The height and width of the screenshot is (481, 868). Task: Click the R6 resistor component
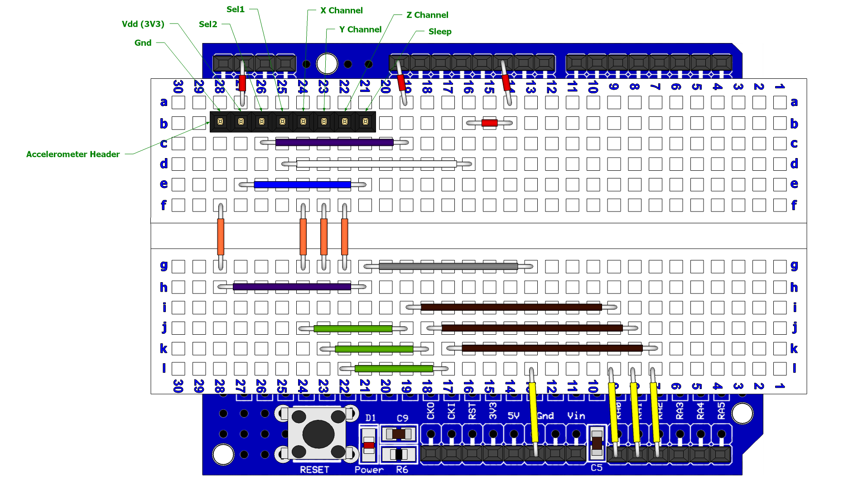(x=399, y=454)
